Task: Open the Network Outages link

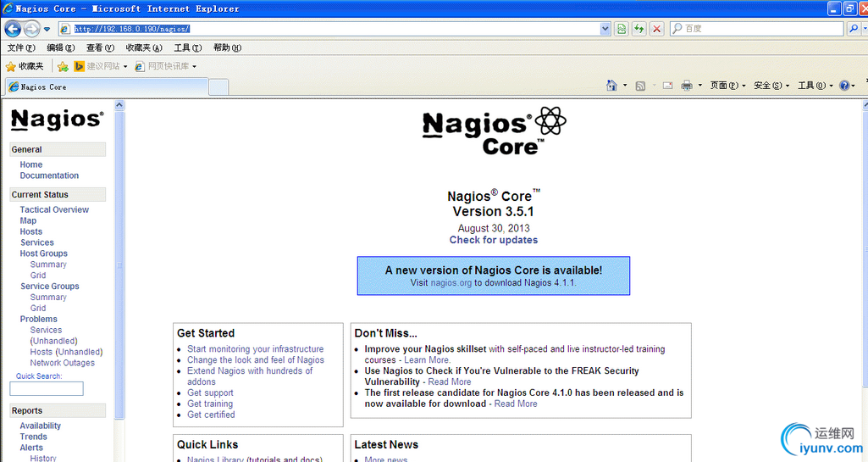Action: point(63,363)
